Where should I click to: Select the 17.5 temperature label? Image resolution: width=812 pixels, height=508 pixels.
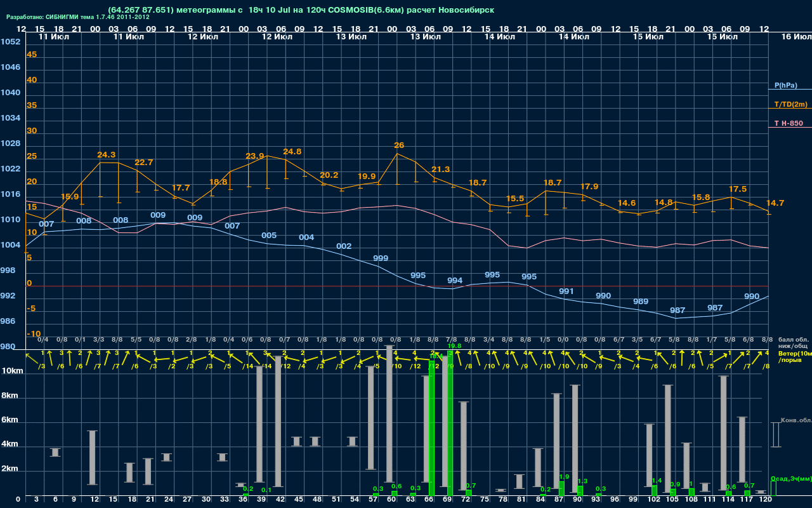(x=738, y=189)
